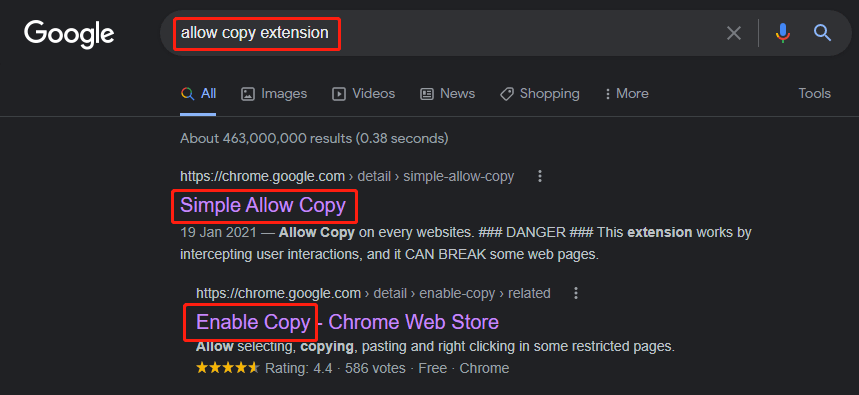Screen dimensions: 859x395
Task: Click the Shopping tag icon
Action: (507, 94)
